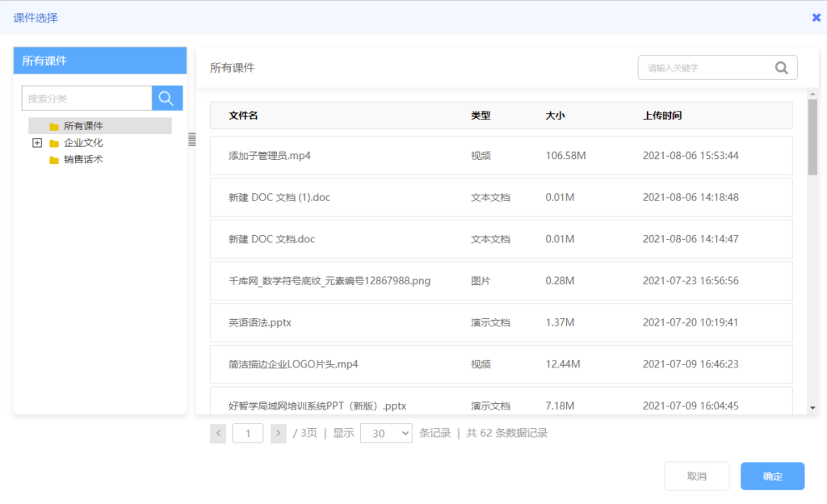Click the 企业文化 folder icon
This screenshot has height=504, width=827.
point(54,144)
